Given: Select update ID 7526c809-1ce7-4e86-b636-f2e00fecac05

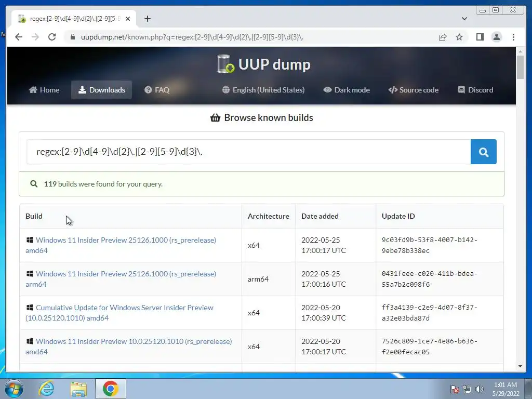Looking at the screenshot, I should 430,347.
